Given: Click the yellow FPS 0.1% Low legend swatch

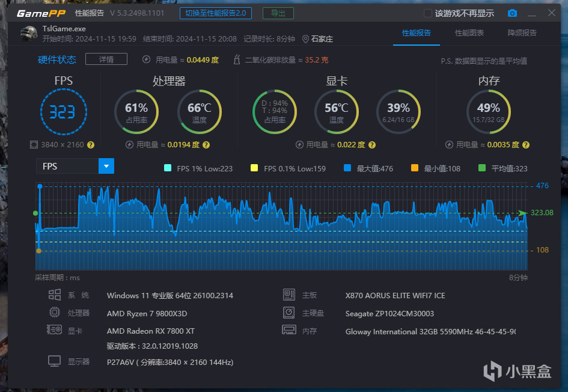Looking at the screenshot, I should point(254,168).
